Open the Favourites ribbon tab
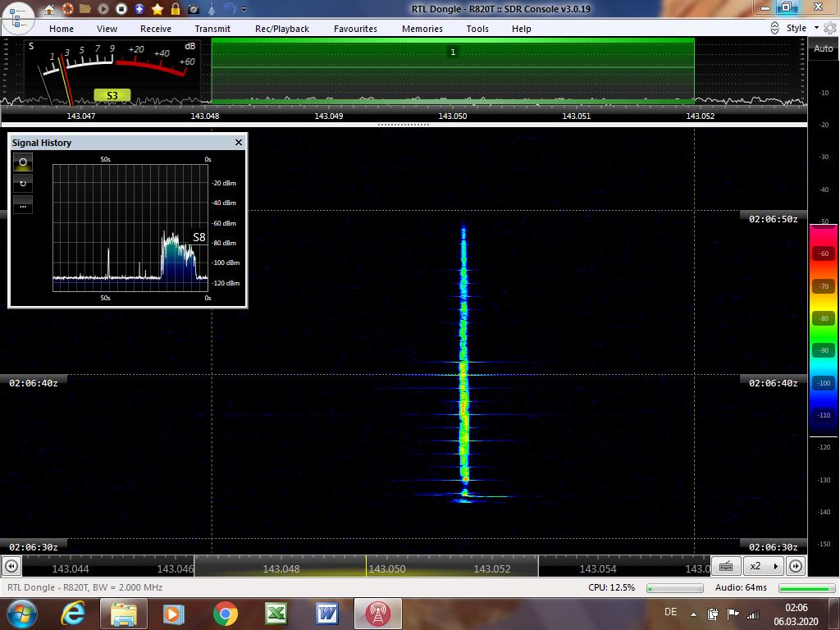Viewport: 840px width, 630px height. (x=356, y=29)
